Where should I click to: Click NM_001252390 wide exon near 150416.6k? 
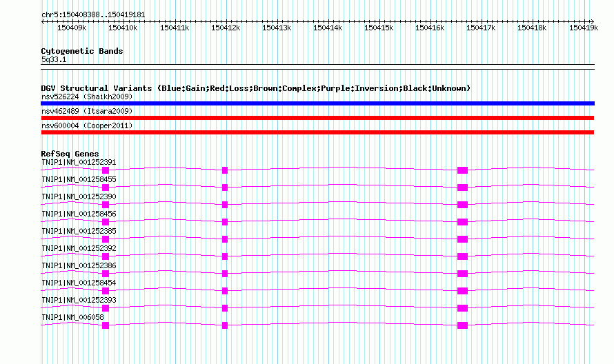(462, 205)
